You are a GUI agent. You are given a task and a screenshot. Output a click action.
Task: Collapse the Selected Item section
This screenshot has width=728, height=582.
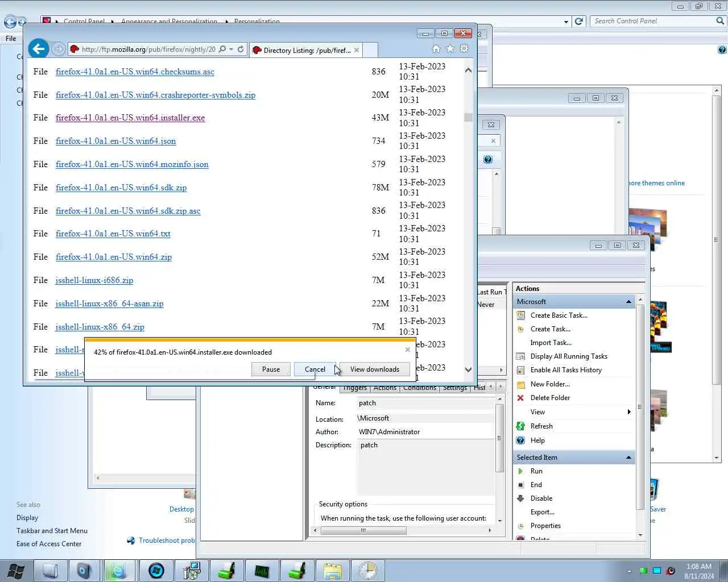pyautogui.click(x=628, y=458)
